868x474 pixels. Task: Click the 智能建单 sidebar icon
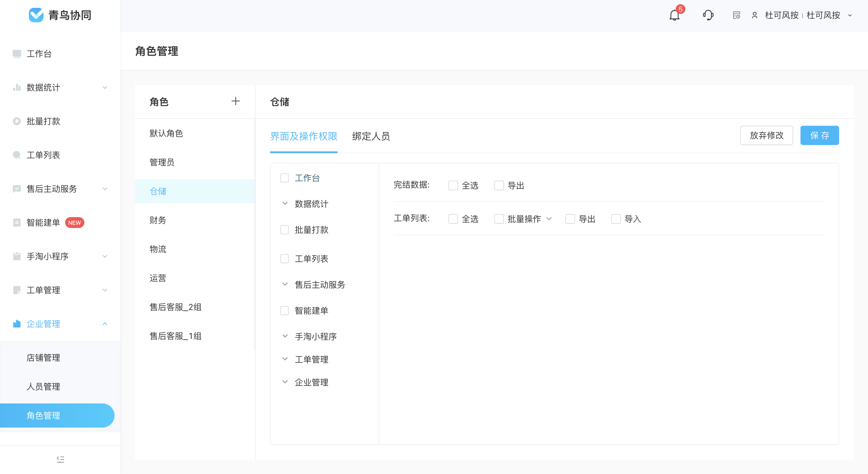tap(17, 223)
